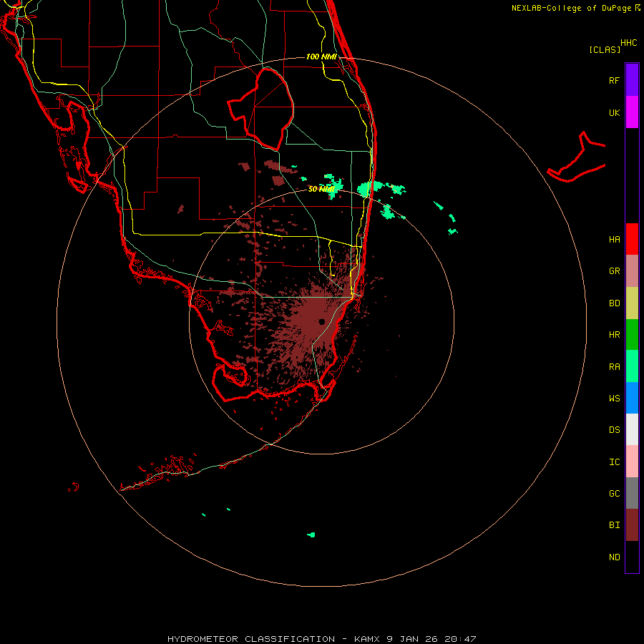
Task: Click the UK legend label
Action: tap(614, 113)
